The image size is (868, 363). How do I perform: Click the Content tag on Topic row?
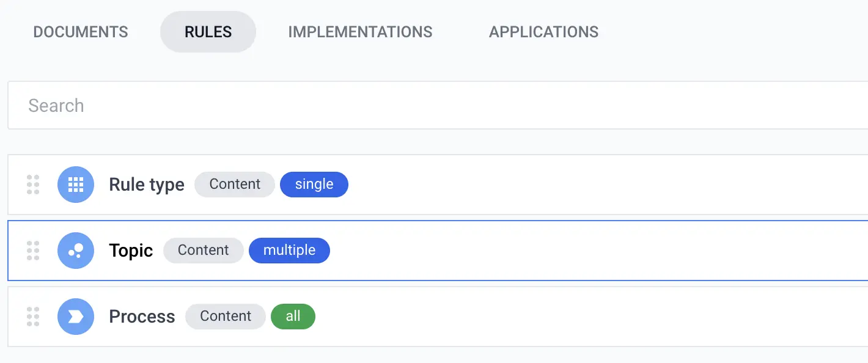(203, 251)
